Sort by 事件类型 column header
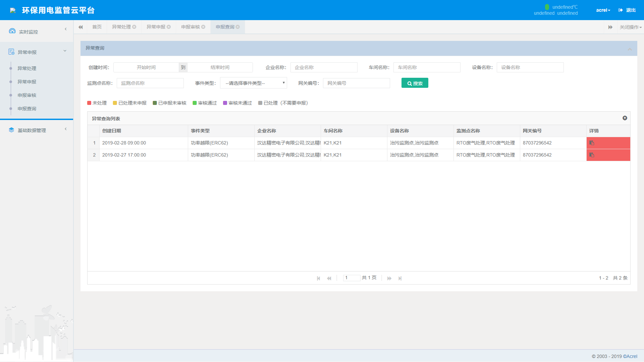644x362 pixels. coord(221,131)
